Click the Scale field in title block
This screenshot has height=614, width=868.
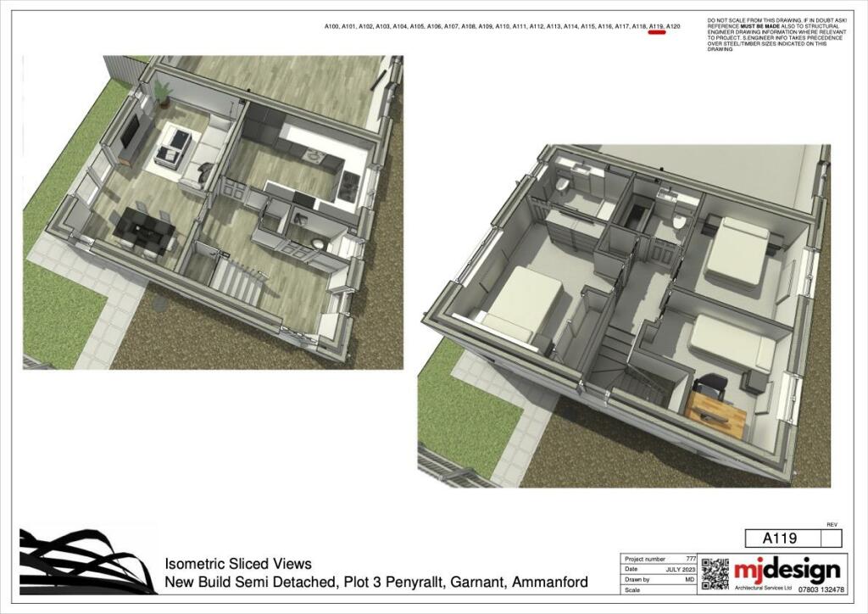click(659, 589)
